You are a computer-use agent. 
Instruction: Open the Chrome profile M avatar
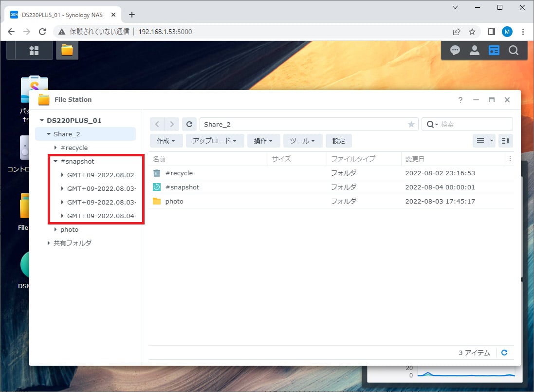pos(507,32)
